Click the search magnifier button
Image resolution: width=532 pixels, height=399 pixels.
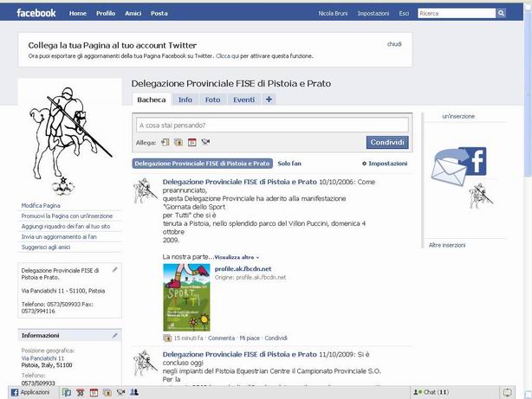(501, 13)
